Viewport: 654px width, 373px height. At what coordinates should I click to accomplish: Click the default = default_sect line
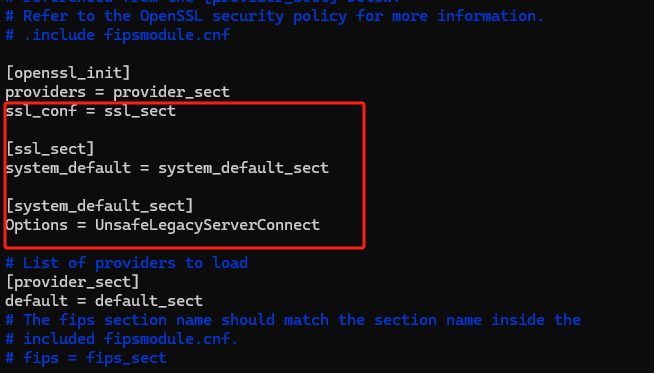[104, 301]
